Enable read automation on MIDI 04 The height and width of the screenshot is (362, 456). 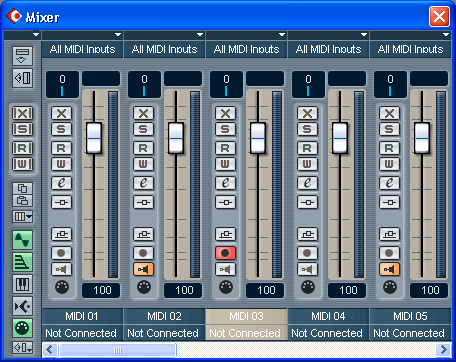pos(307,148)
